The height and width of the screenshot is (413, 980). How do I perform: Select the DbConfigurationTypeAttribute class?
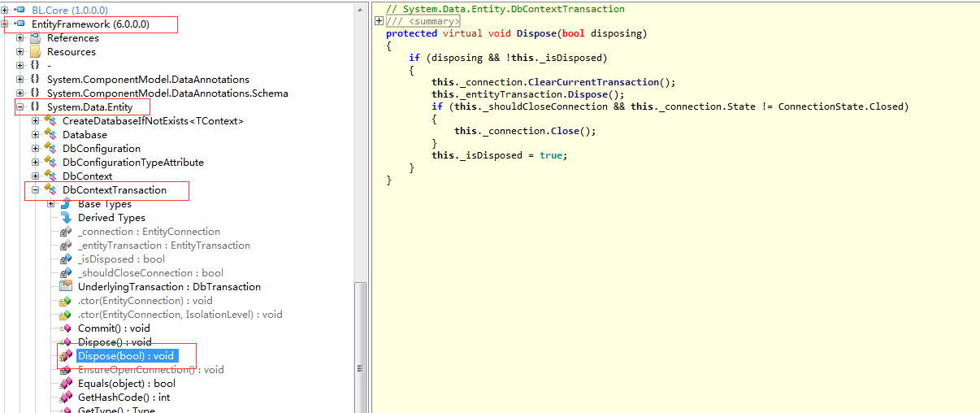pyautogui.click(x=133, y=163)
